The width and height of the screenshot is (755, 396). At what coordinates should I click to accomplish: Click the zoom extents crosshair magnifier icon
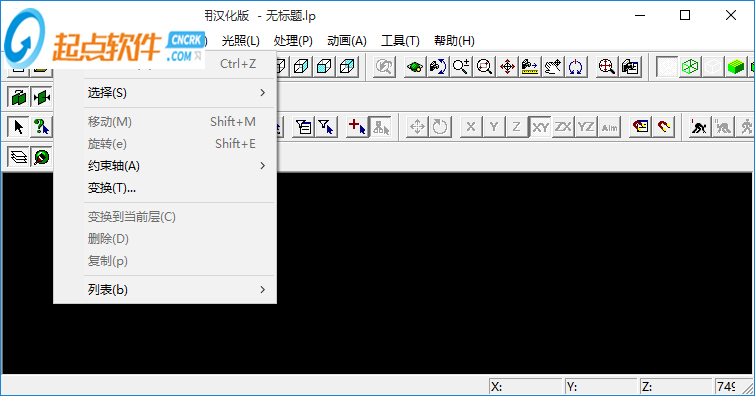point(606,67)
